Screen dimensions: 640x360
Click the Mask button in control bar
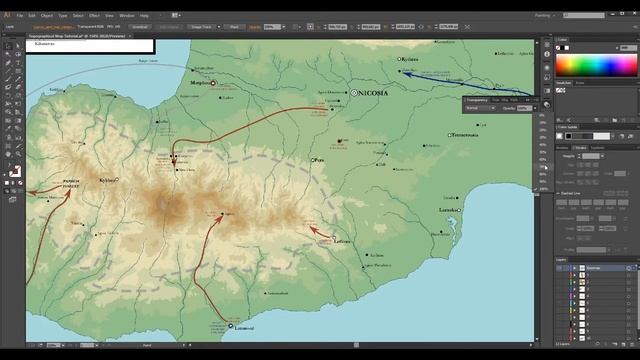234,27
